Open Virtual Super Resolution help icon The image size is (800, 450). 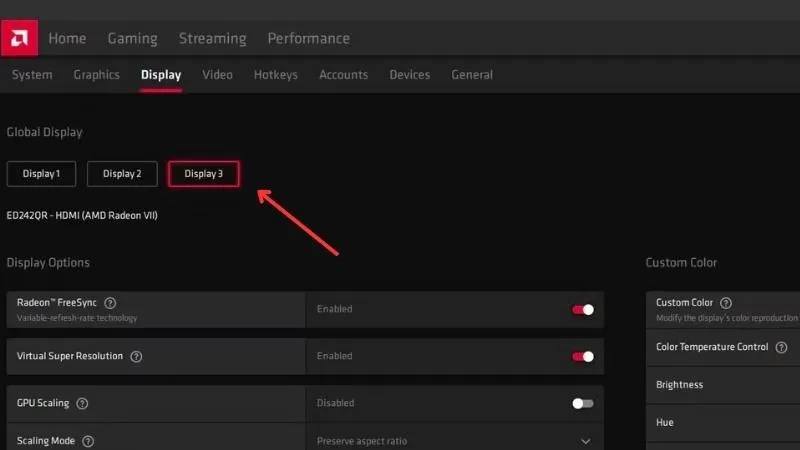point(137,356)
